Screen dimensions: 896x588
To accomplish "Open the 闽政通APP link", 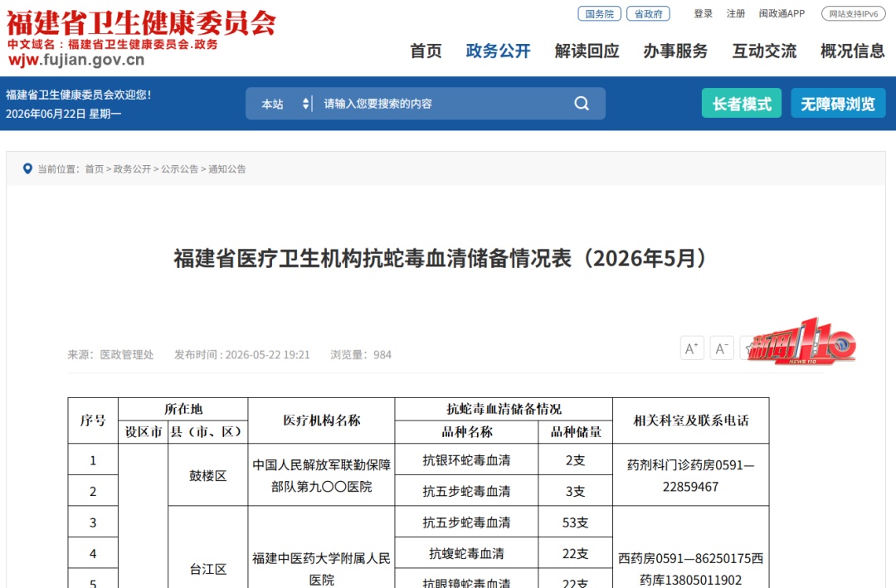I will pyautogui.click(x=782, y=14).
